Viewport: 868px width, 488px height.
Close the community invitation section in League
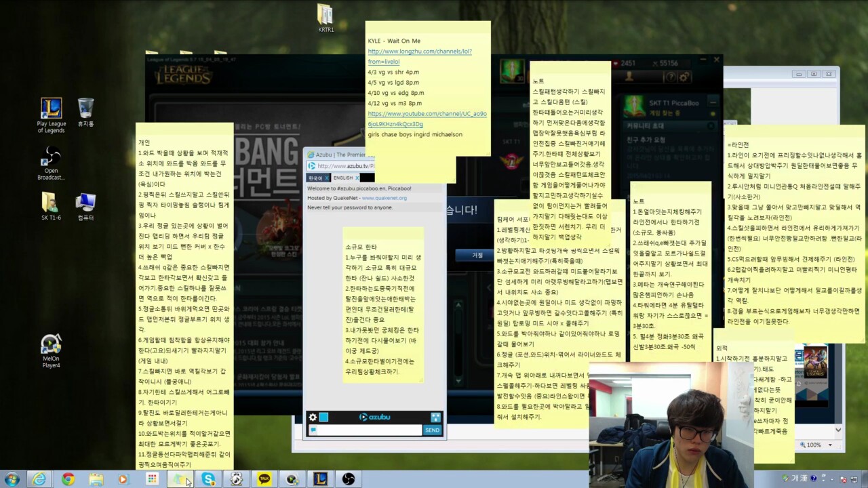coord(711,126)
